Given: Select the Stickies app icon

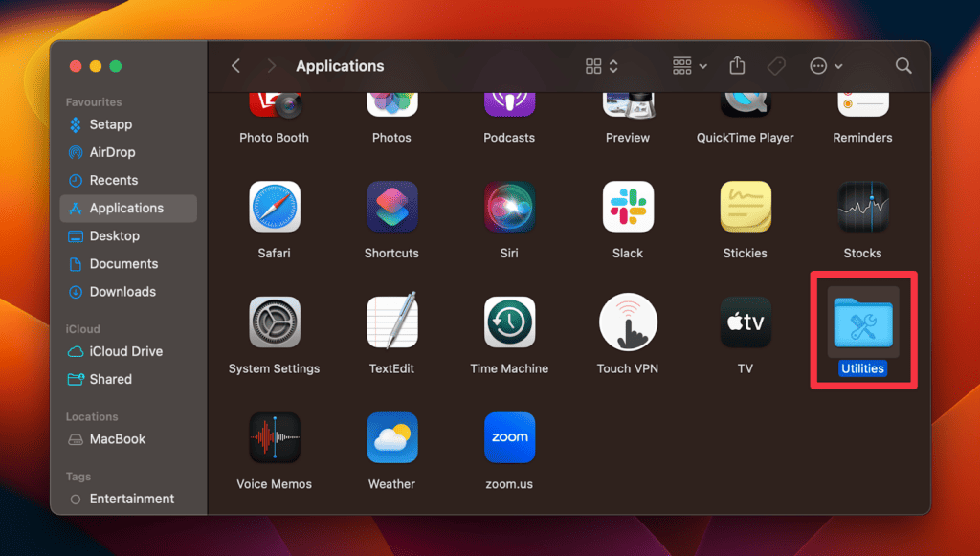Looking at the screenshot, I should 745,207.
